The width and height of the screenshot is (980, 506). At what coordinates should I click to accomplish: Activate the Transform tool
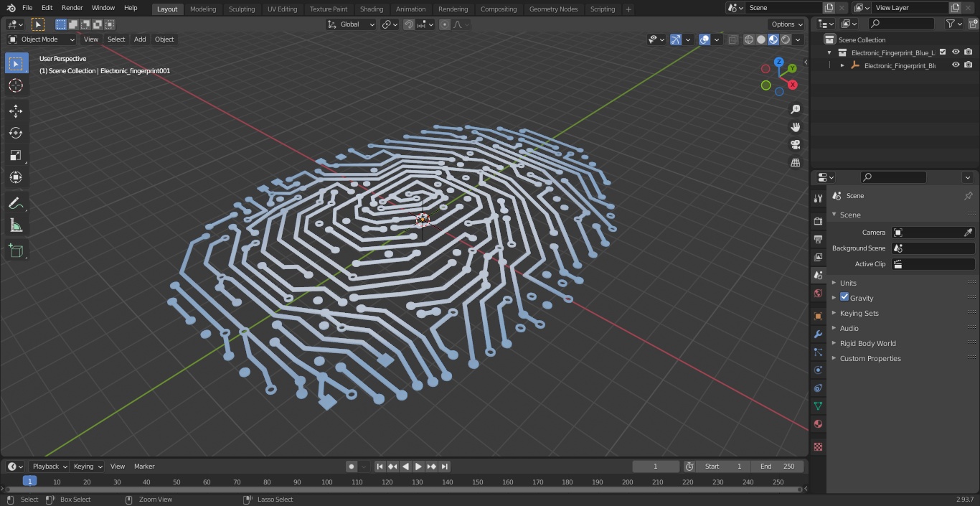(16, 177)
